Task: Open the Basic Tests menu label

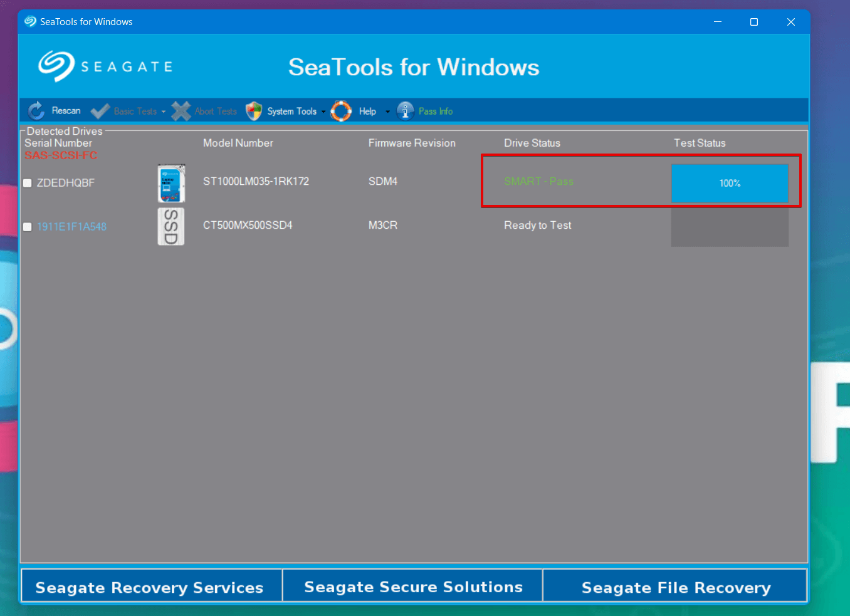Action: [x=135, y=111]
